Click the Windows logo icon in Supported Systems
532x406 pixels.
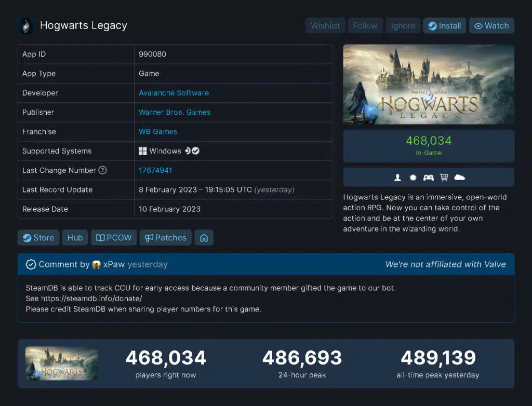pos(143,151)
